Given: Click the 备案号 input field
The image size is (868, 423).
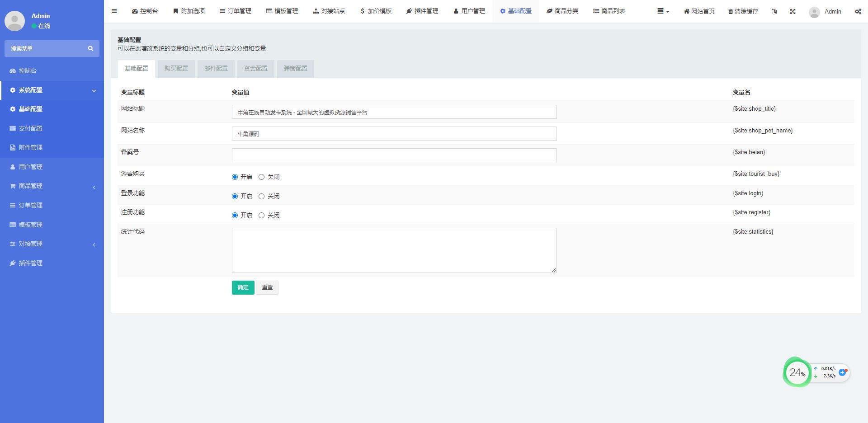Looking at the screenshot, I should point(393,155).
